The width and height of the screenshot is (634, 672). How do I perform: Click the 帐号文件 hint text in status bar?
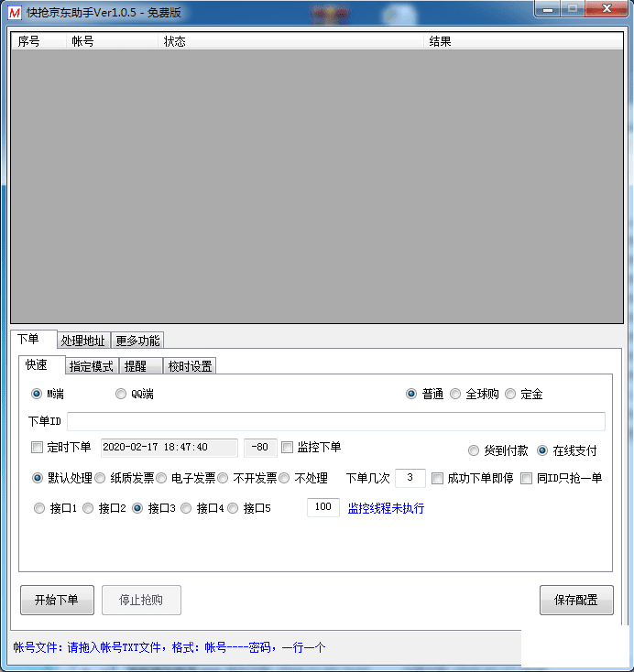click(169, 647)
